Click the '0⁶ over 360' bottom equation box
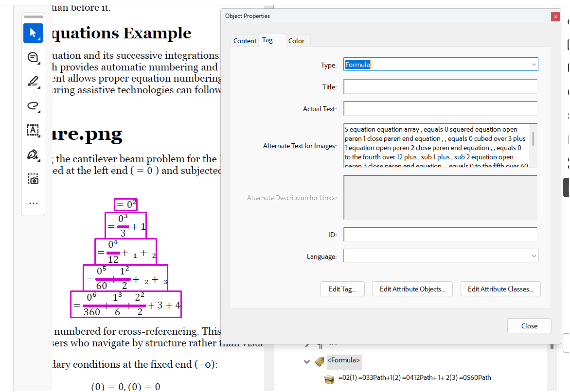The height and width of the screenshot is (392, 570). click(x=126, y=304)
